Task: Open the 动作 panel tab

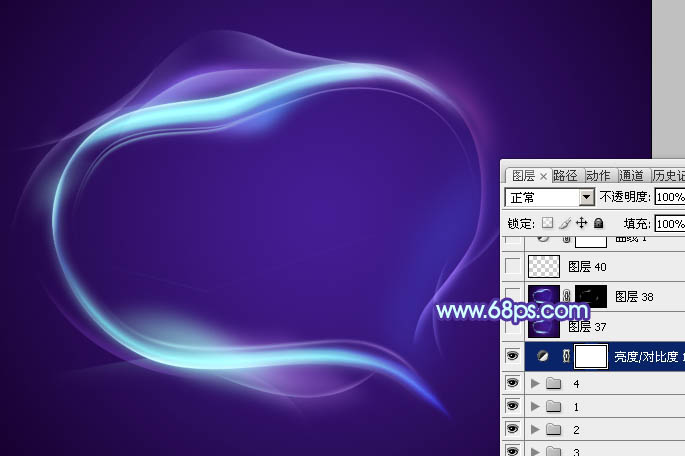Action: click(598, 175)
